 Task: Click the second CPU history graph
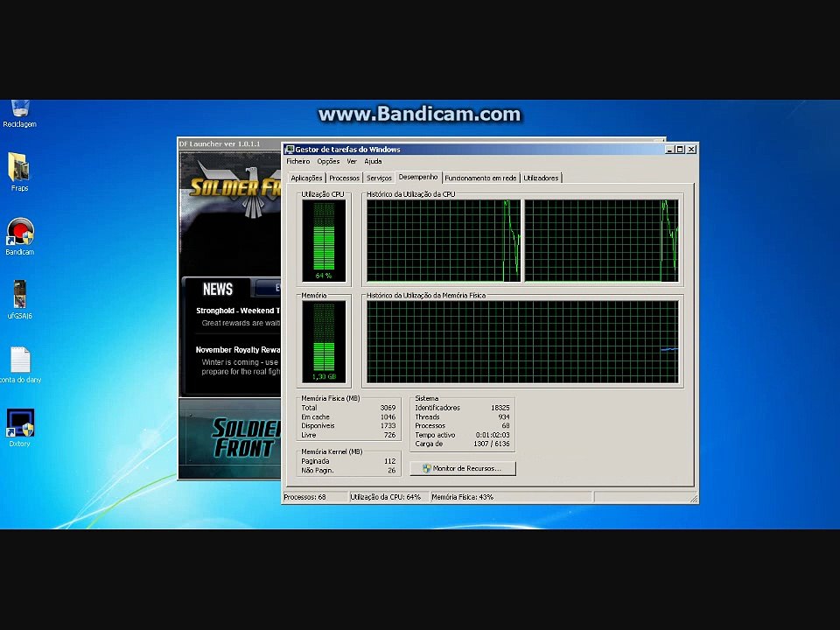(601, 241)
